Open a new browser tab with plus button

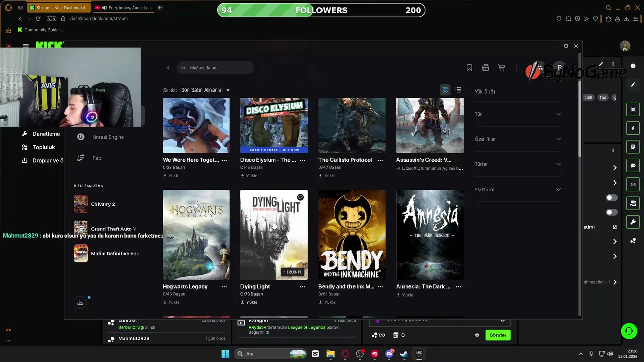[159, 8]
